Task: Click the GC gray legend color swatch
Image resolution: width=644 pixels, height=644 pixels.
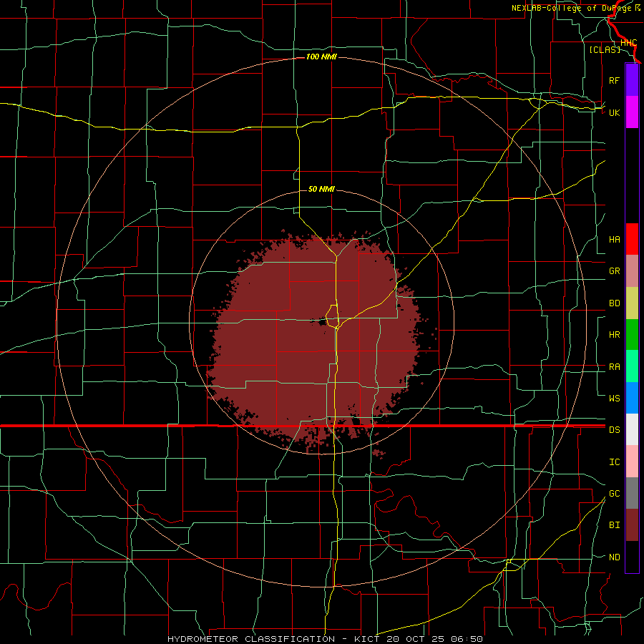Action: pyautogui.click(x=632, y=493)
